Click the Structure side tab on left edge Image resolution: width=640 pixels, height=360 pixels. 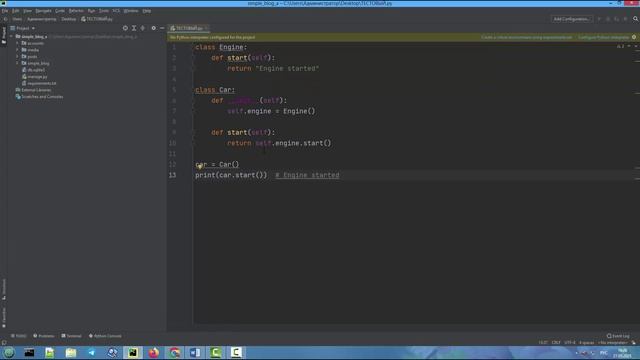coord(4,289)
